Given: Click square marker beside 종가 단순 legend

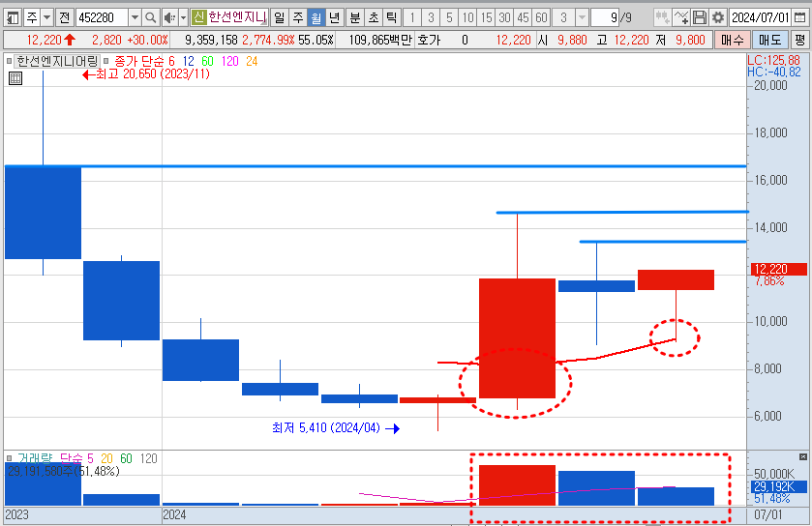Looking at the screenshot, I should pyautogui.click(x=106, y=61).
